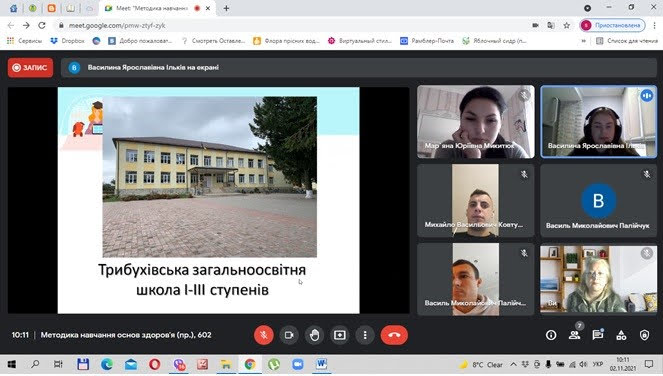Close the Meet browser tab
Viewport: 663px width, 376px height.
pyautogui.click(x=208, y=8)
